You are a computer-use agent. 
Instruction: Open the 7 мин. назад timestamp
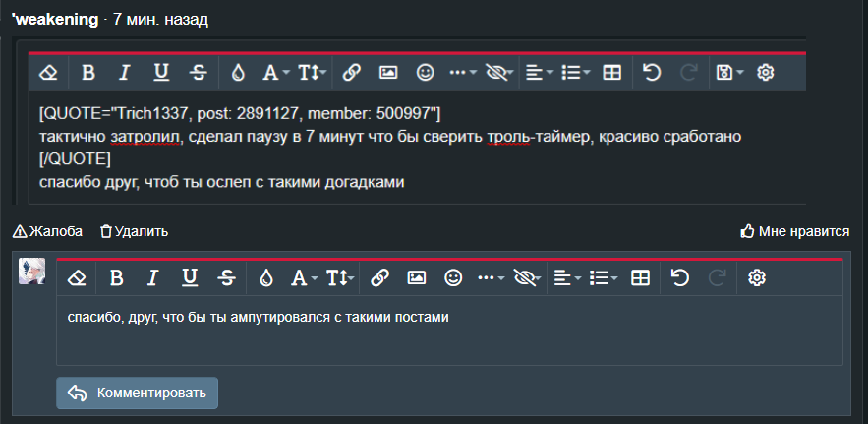(x=160, y=20)
